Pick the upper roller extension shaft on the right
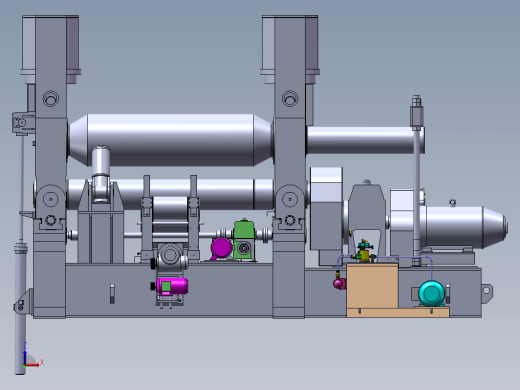This screenshot has height=390, width=520. (365, 140)
